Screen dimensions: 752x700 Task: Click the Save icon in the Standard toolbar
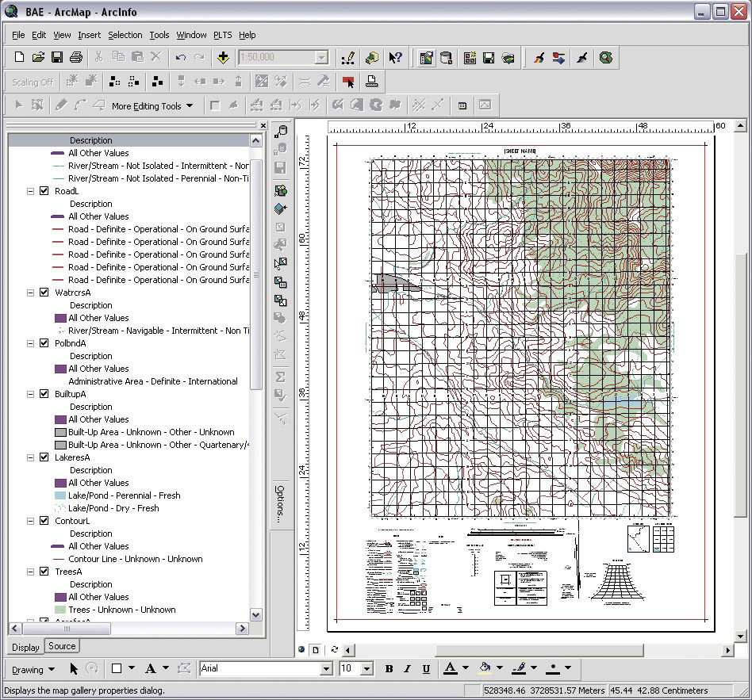coord(57,57)
